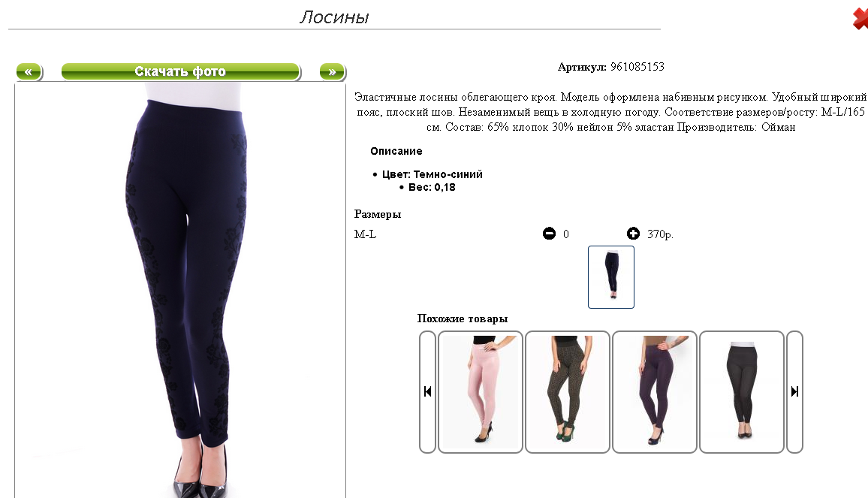868x498 pixels.
Task: Decrease M-L quantity with minus icon
Action: [549, 234]
